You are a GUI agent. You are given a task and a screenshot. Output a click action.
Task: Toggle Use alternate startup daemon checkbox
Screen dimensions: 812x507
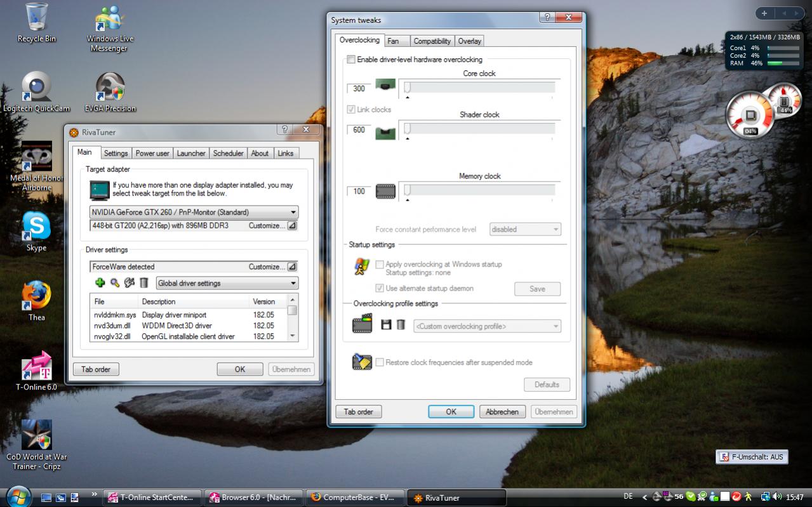tap(380, 288)
